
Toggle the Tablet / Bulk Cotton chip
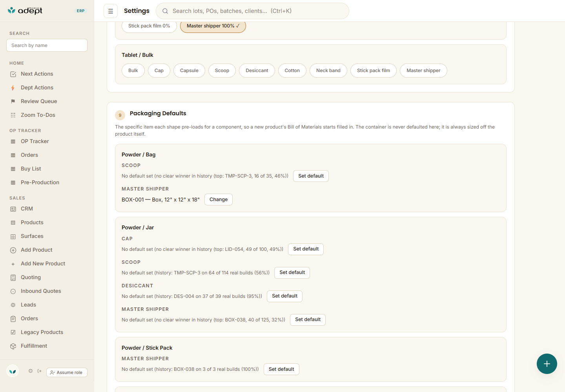292,71
